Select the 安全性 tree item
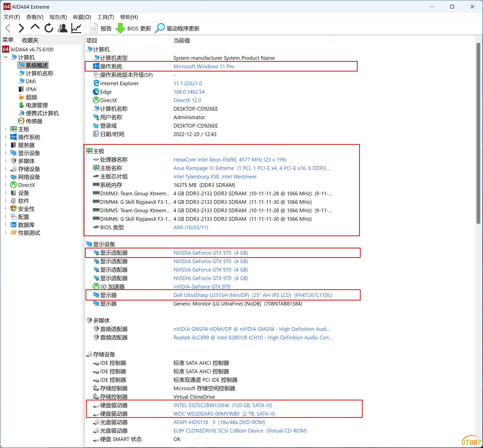The image size is (483, 448). tap(26, 209)
